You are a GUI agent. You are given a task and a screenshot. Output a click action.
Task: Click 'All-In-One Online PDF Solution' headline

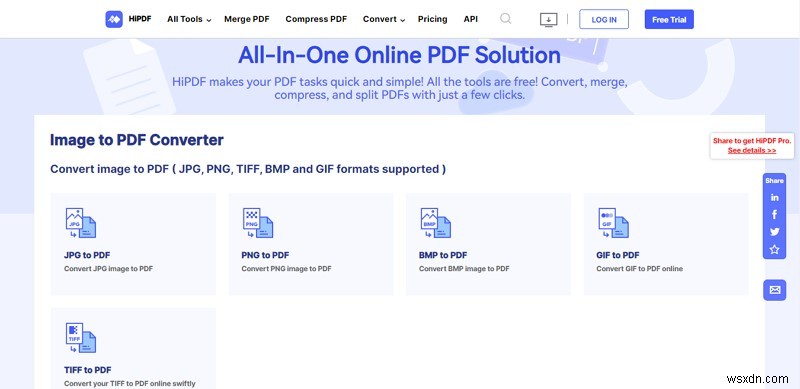[399, 55]
